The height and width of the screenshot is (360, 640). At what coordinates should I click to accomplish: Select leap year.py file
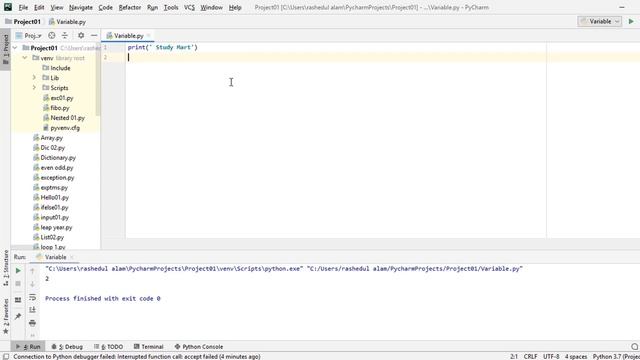coord(52,227)
